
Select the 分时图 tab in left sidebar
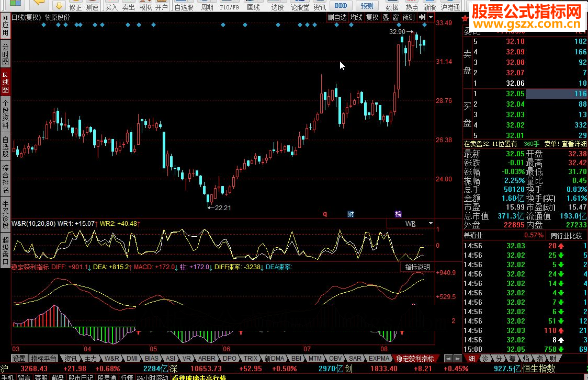5,55
